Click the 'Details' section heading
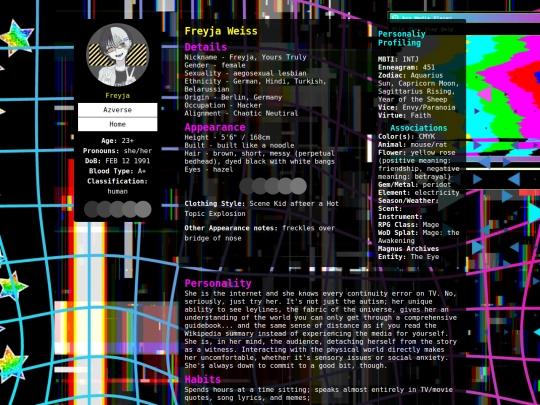Image resolution: width=540 pixels, height=405 pixels. [206, 47]
